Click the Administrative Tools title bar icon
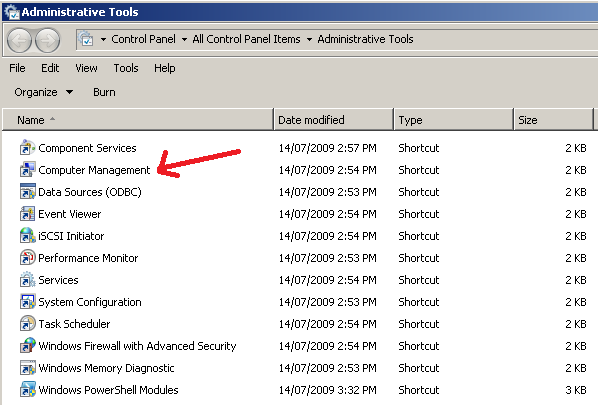This screenshot has width=598, height=405. point(11,12)
